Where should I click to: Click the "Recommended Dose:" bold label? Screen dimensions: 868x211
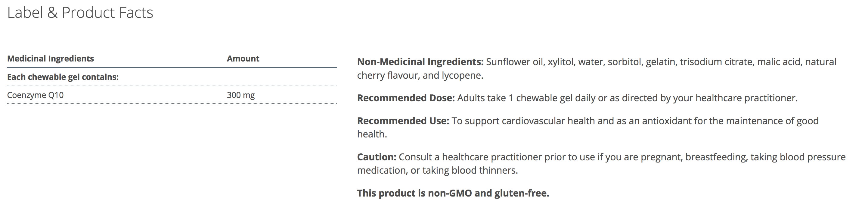click(406, 98)
